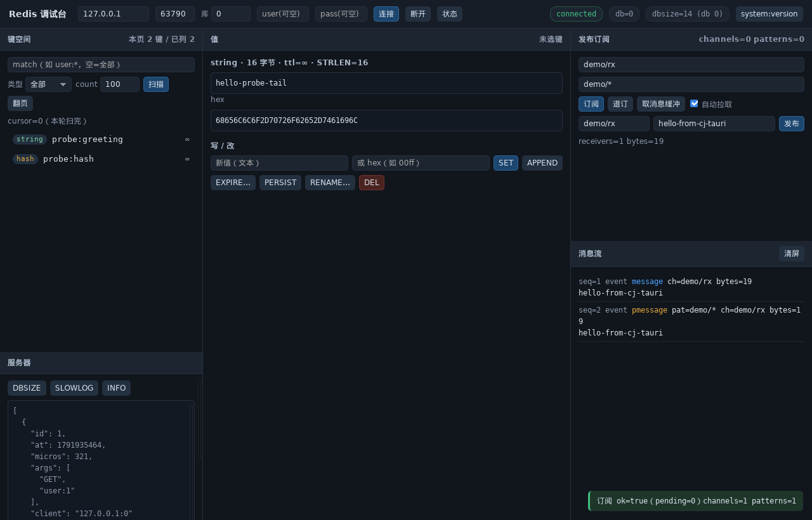Click the channel subscribe field demo/rx
Screen dimensions: 812x520
[691, 65]
